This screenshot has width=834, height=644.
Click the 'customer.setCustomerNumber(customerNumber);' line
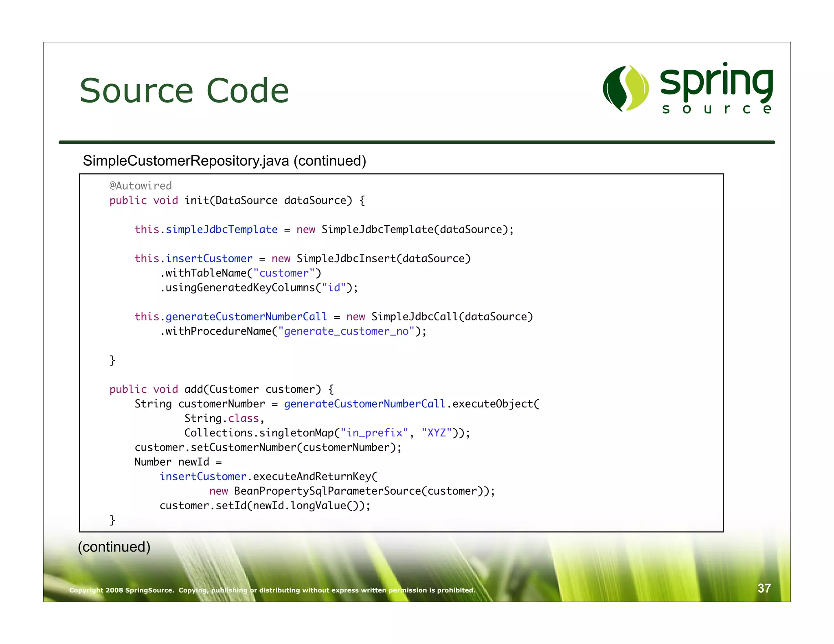click(268, 447)
